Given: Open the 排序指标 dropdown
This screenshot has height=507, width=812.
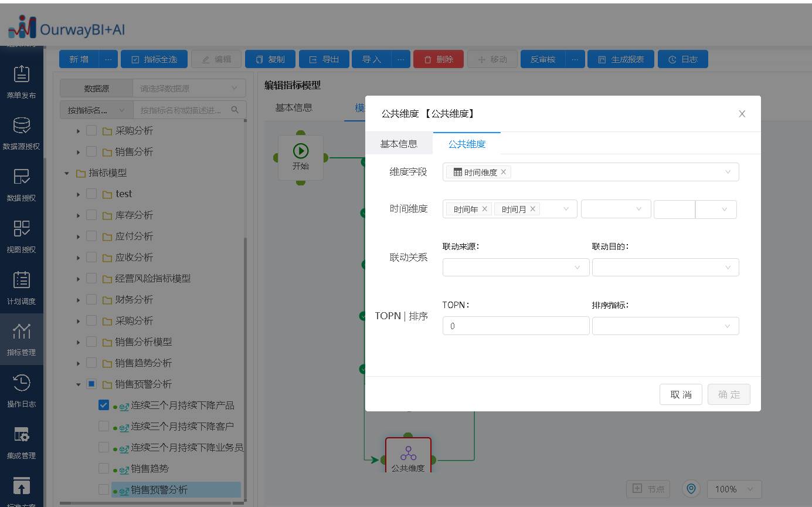Looking at the screenshot, I should tap(665, 326).
